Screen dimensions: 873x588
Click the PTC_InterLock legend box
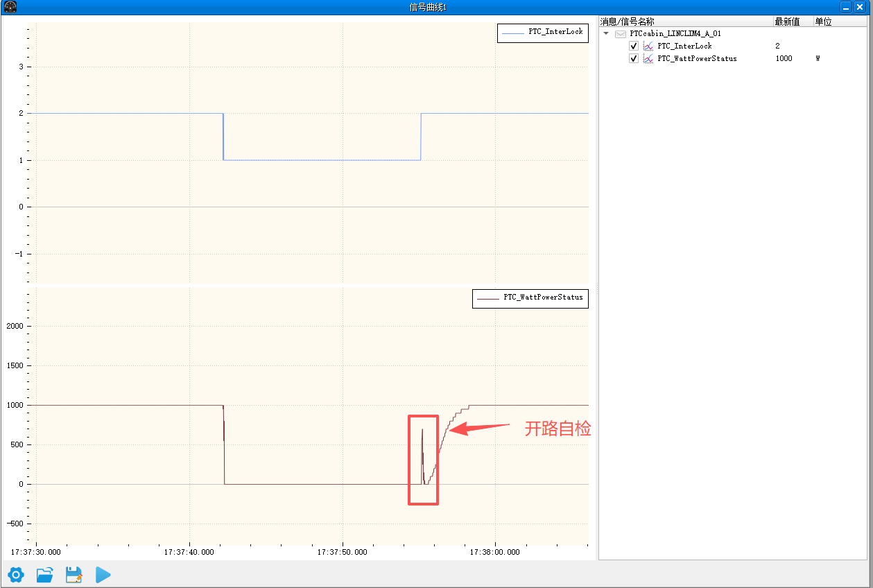543,33
